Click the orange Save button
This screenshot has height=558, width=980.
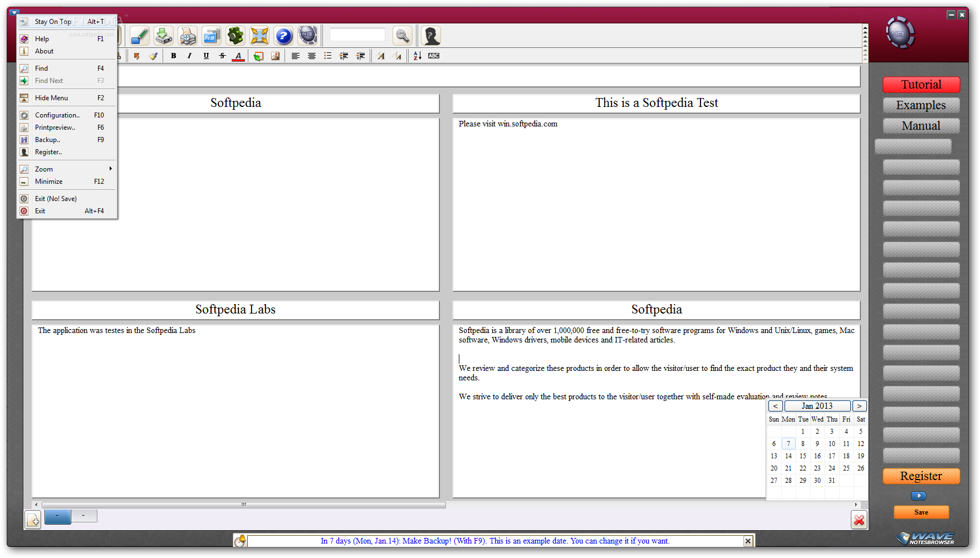coord(921,512)
